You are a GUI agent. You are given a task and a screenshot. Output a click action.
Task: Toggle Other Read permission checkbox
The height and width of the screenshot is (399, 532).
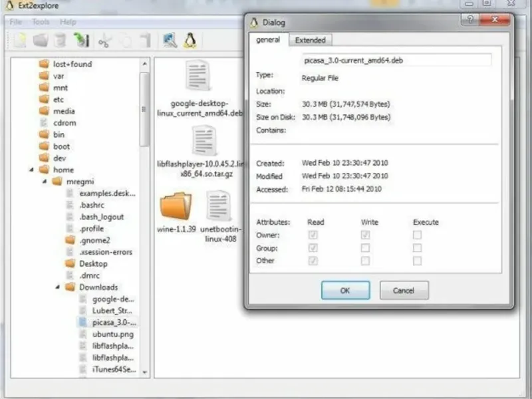coord(313,261)
